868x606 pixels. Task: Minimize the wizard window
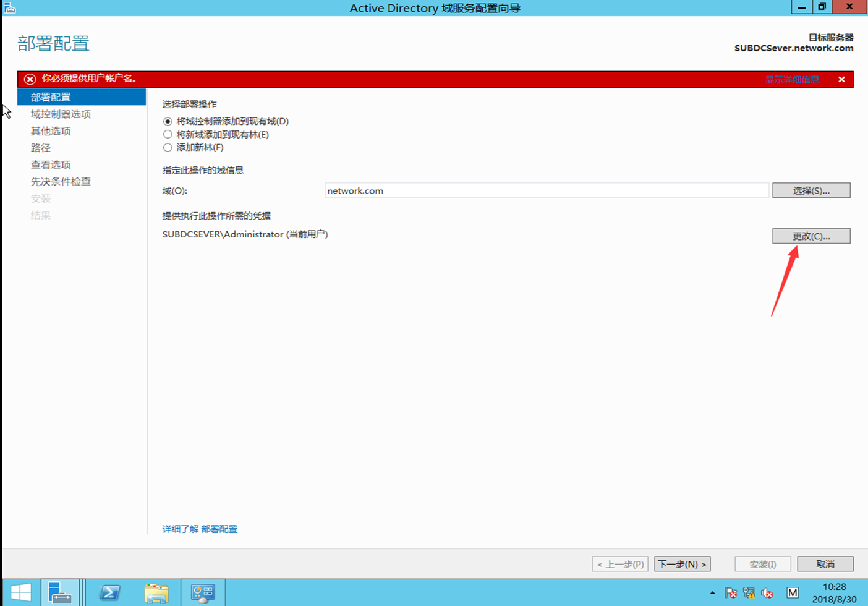click(x=801, y=7)
